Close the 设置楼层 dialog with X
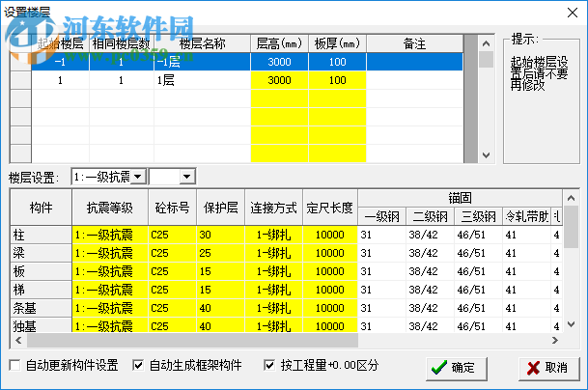588x390 pixels. pyautogui.click(x=573, y=13)
